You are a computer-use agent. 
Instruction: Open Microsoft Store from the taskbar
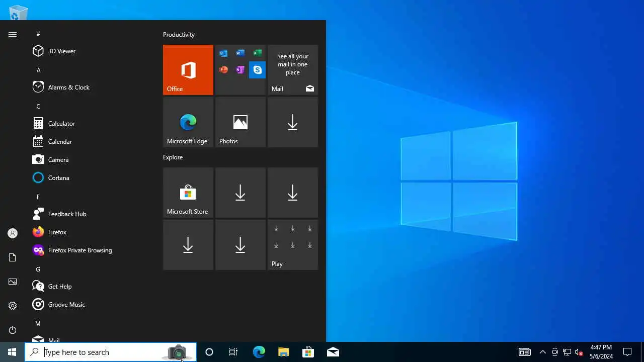click(308, 352)
